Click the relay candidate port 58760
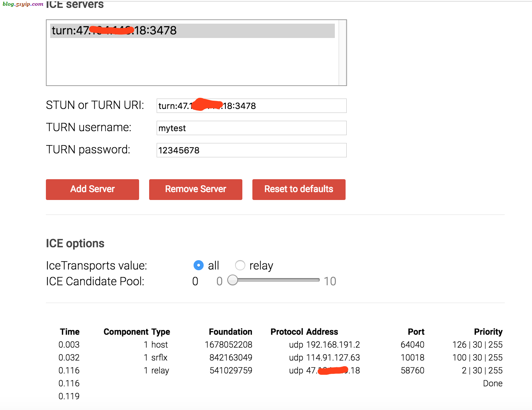Screen dimensions: 532x410 coord(412,371)
